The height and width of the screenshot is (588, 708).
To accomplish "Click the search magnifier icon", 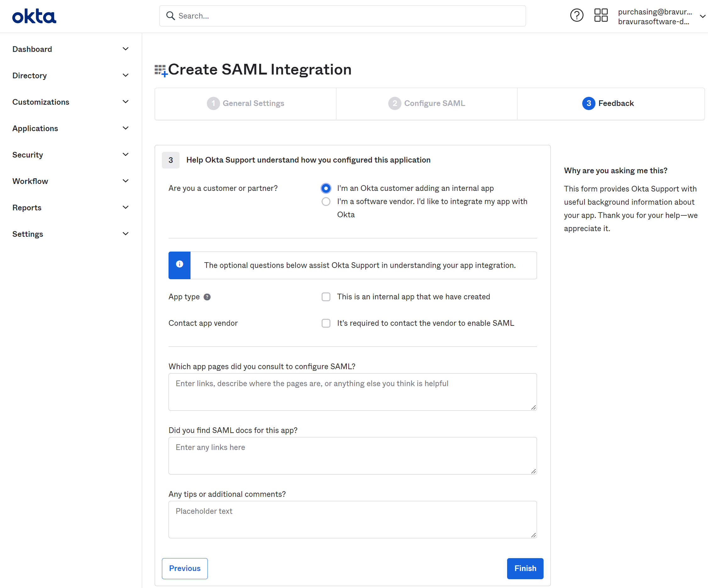I will click(171, 16).
